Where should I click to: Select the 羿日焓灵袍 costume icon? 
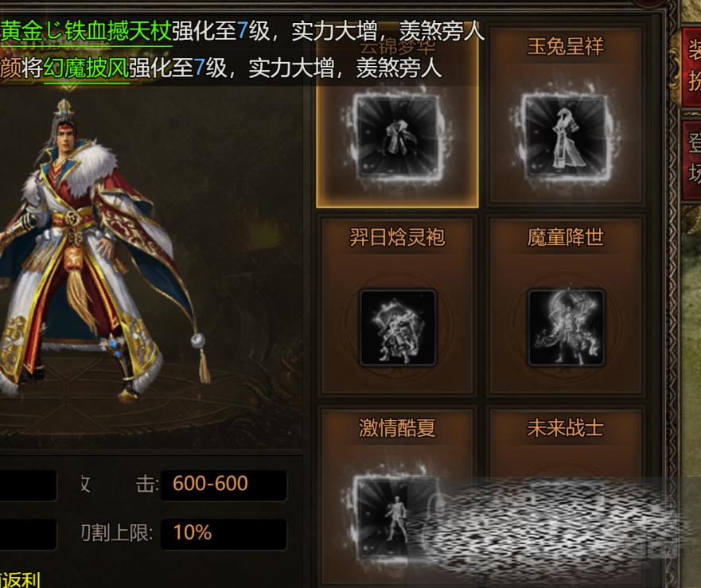pos(397,328)
